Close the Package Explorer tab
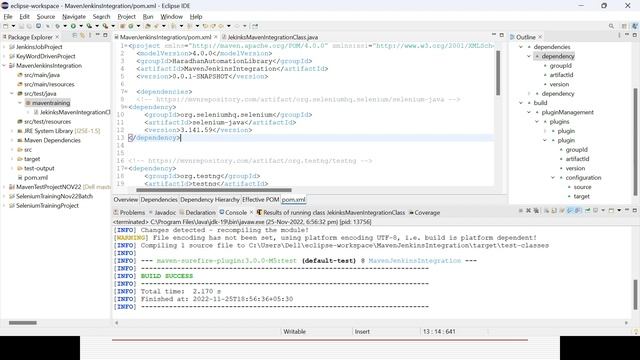This screenshot has height=360, width=640. pyautogui.click(x=57, y=37)
